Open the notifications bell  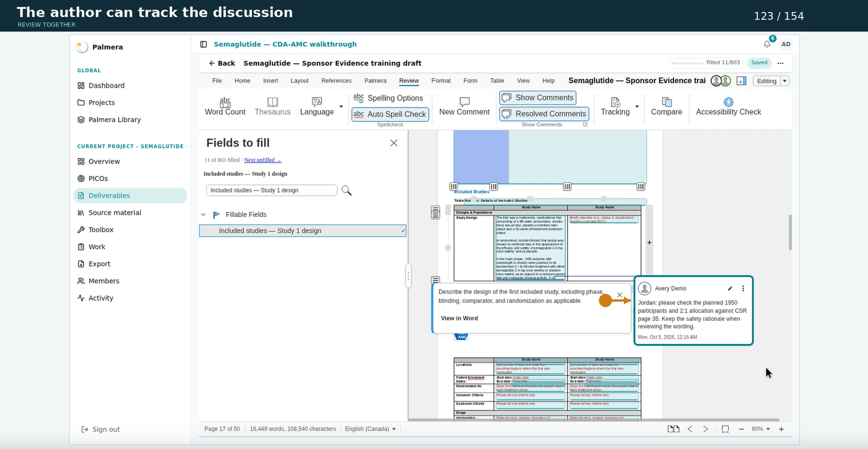767,44
